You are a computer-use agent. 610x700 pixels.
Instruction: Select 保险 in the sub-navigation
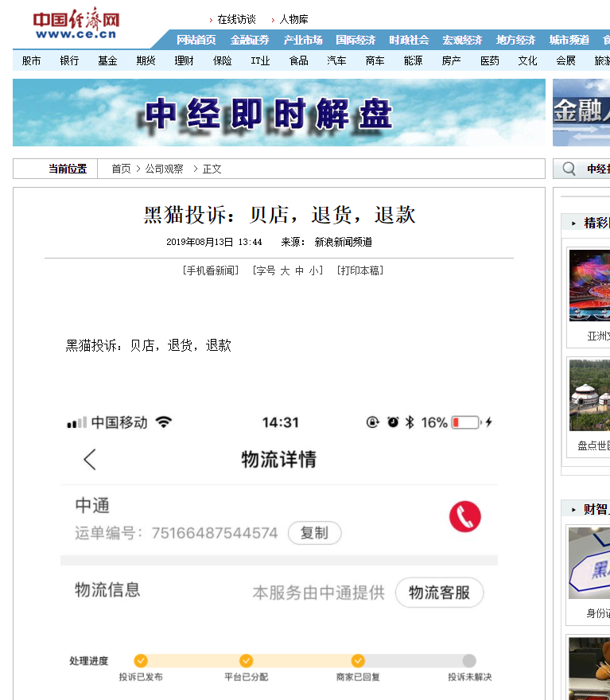[222, 60]
